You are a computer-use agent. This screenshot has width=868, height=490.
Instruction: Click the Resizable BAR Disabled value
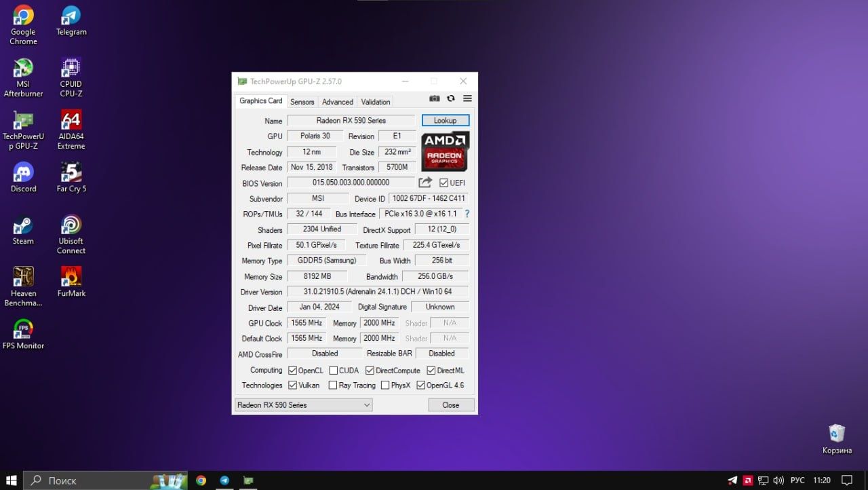point(442,354)
